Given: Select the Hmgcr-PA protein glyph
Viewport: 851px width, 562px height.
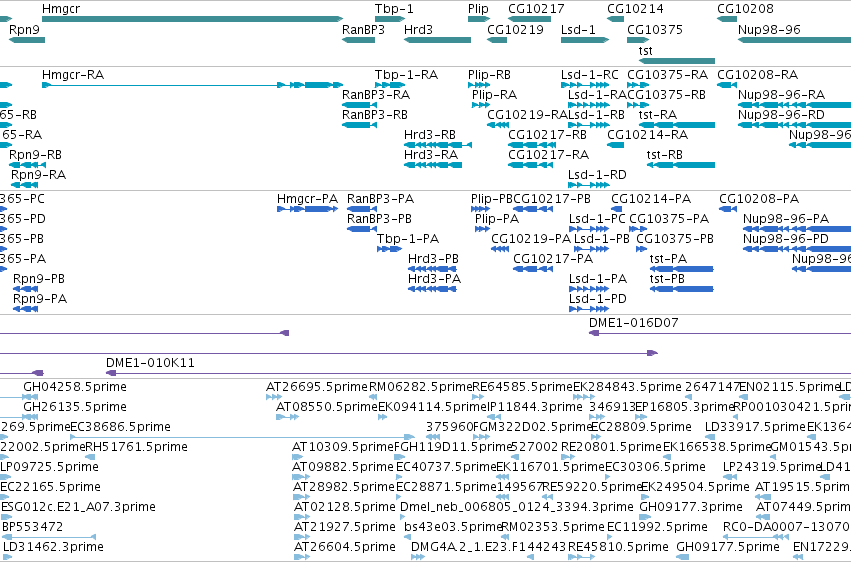Looking at the screenshot, I should click(x=308, y=209).
